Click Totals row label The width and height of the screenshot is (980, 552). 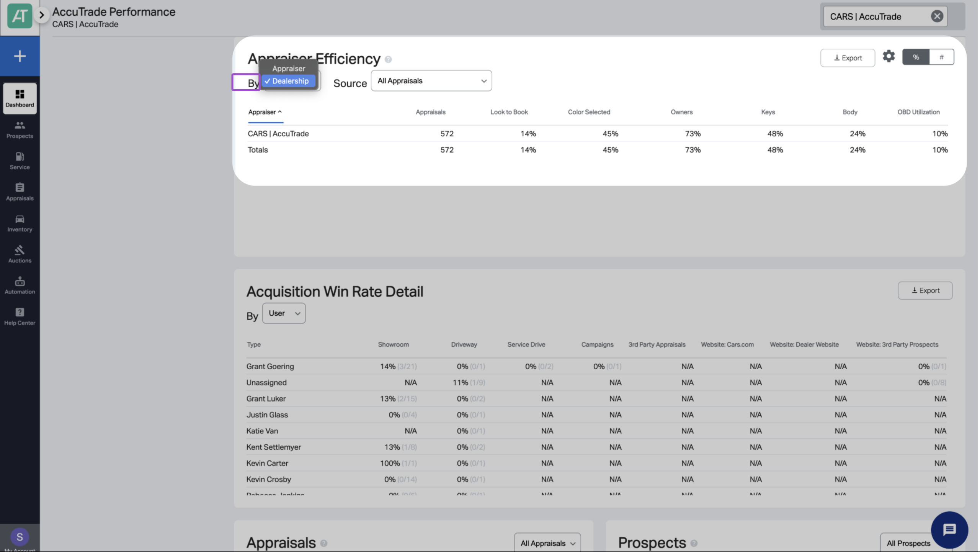click(x=257, y=150)
